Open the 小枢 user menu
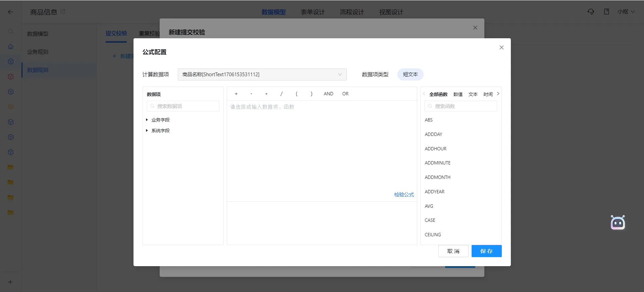The height and width of the screenshot is (292, 644). click(626, 12)
